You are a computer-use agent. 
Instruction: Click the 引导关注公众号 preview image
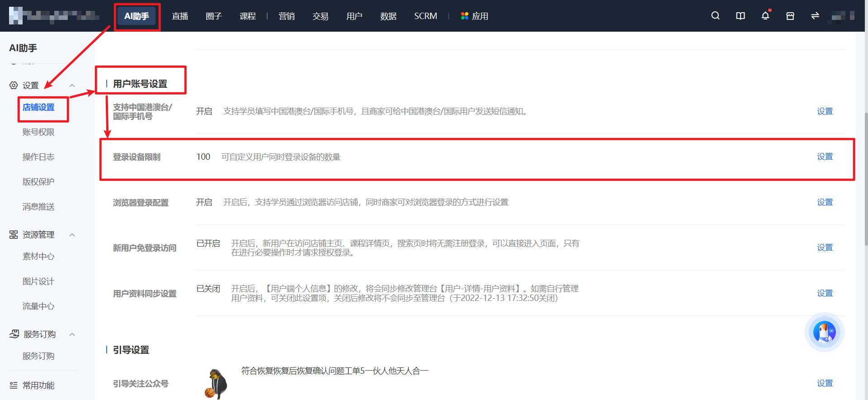click(216, 384)
